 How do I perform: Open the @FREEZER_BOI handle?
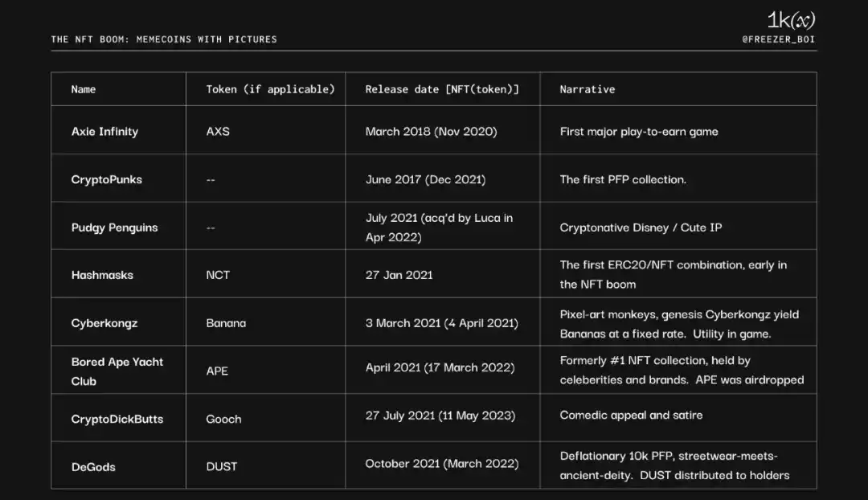779,39
